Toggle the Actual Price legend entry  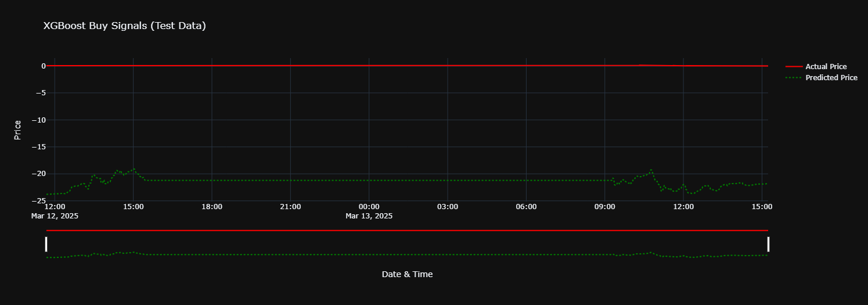[826, 67]
